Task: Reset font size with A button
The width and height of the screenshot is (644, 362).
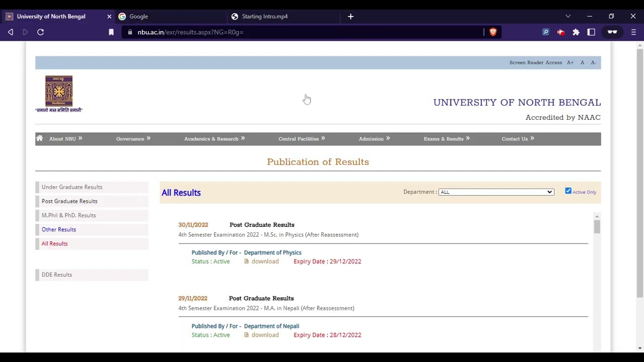Action: tap(582, 63)
